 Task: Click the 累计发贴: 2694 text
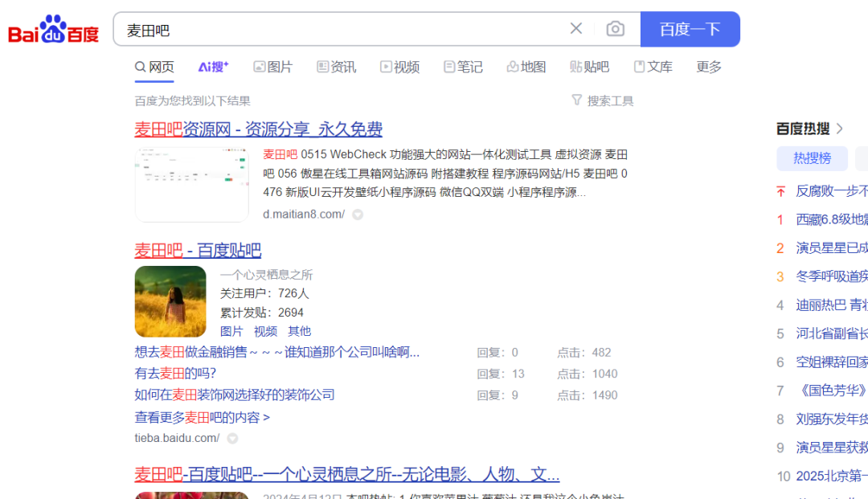[x=262, y=313]
